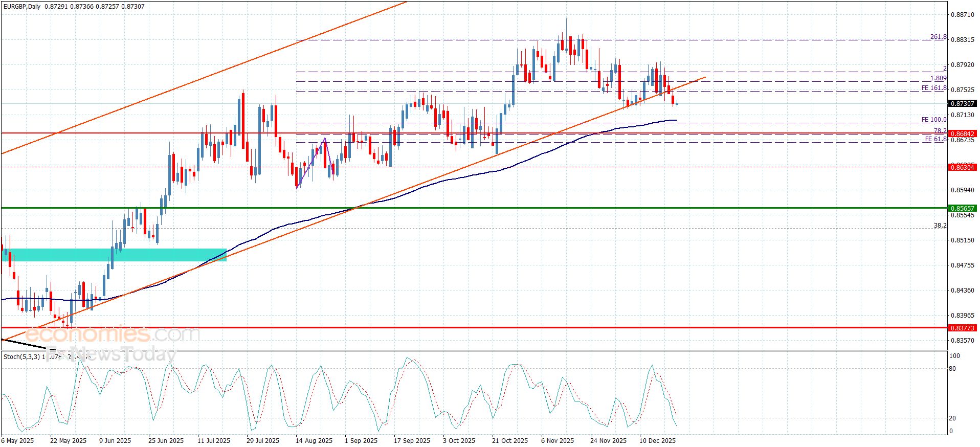
Task: Open the economies.com watermark link
Action: (113, 334)
